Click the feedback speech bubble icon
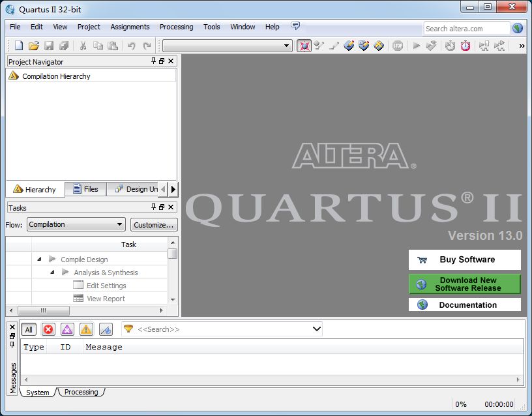The height and width of the screenshot is (416, 532). (x=295, y=26)
